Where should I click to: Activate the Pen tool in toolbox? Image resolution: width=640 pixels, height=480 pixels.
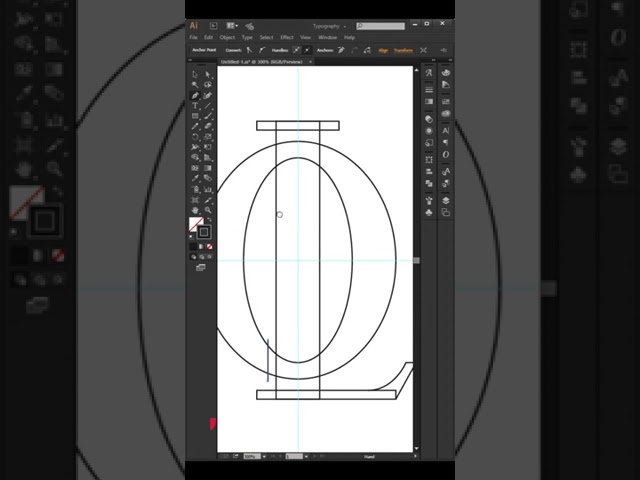pyautogui.click(x=195, y=96)
